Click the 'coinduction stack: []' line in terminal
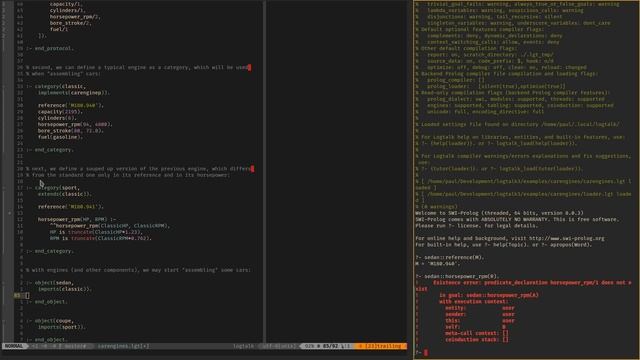The height and width of the screenshot is (360, 640). point(477,340)
